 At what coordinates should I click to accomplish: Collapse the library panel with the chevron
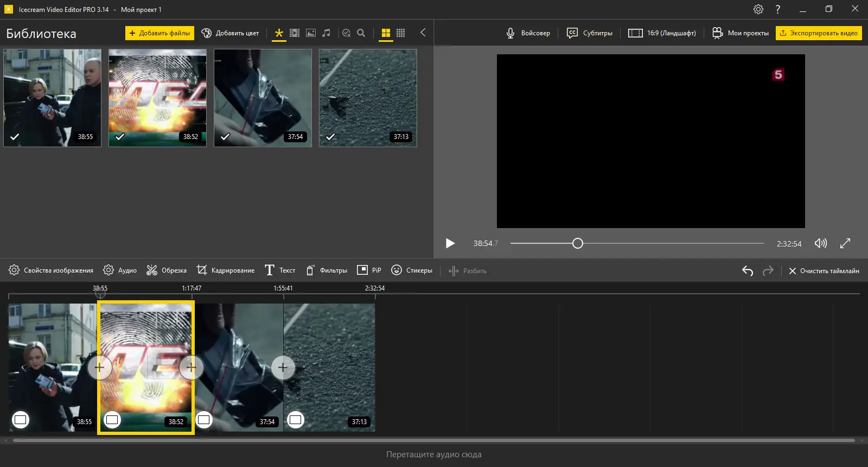423,33
